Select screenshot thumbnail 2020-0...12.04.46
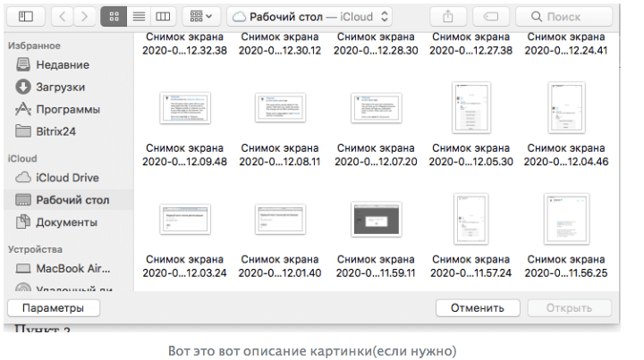The width and height of the screenshot is (644, 360). (566, 107)
